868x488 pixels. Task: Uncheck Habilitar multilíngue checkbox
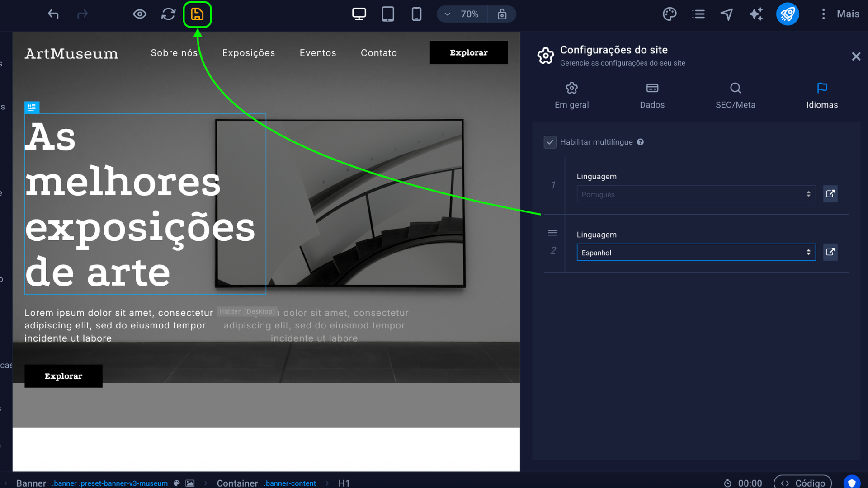pos(550,142)
